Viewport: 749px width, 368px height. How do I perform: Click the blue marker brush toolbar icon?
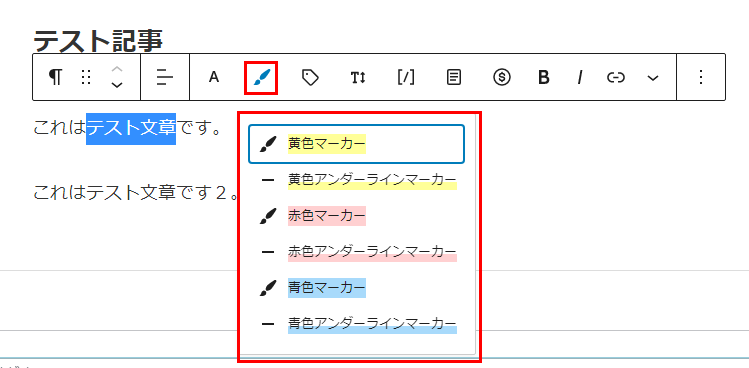pyautogui.click(x=261, y=77)
